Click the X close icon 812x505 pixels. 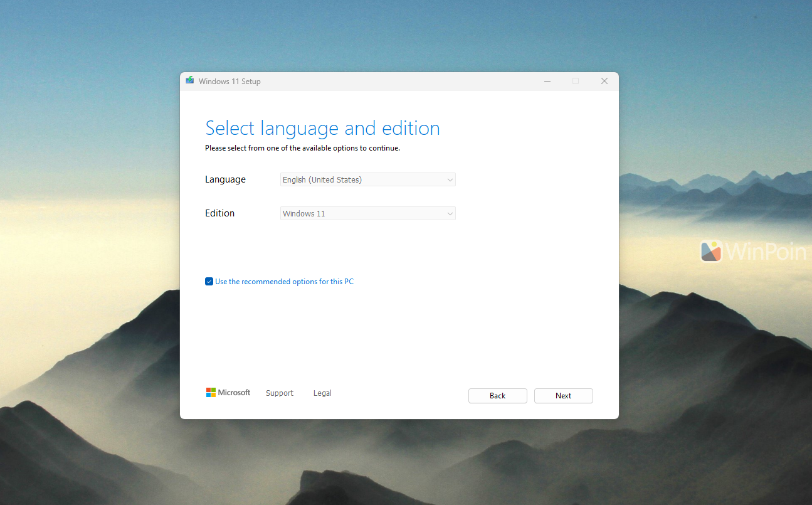[x=604, y=81]
